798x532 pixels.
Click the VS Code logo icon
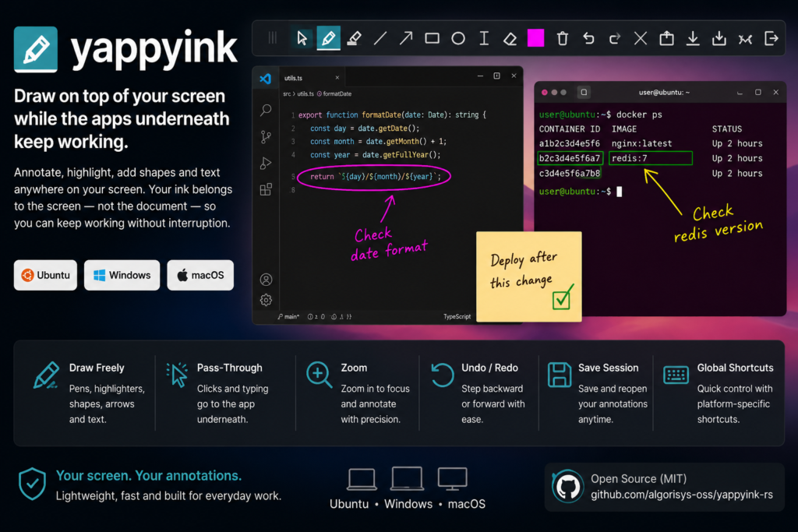pyautogui.click(x=266, y=79)
